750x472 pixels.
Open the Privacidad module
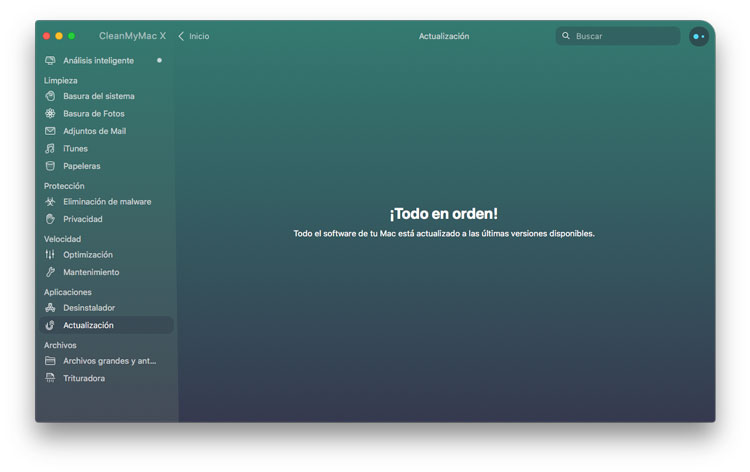coord(106,219)
